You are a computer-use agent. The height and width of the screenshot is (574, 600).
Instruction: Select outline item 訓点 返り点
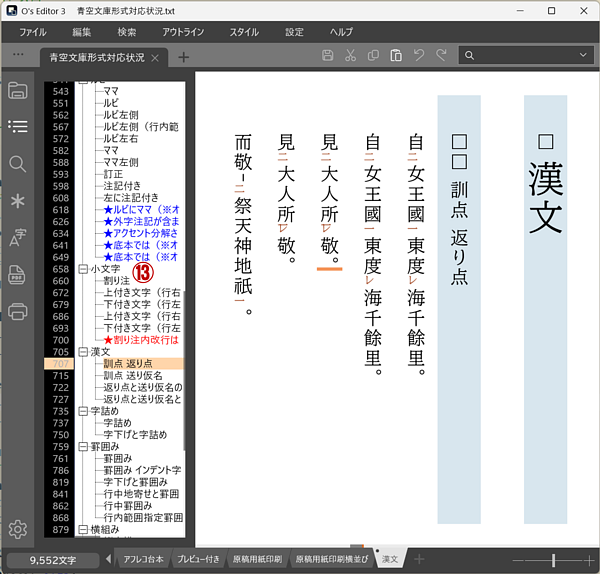[128, 364]
